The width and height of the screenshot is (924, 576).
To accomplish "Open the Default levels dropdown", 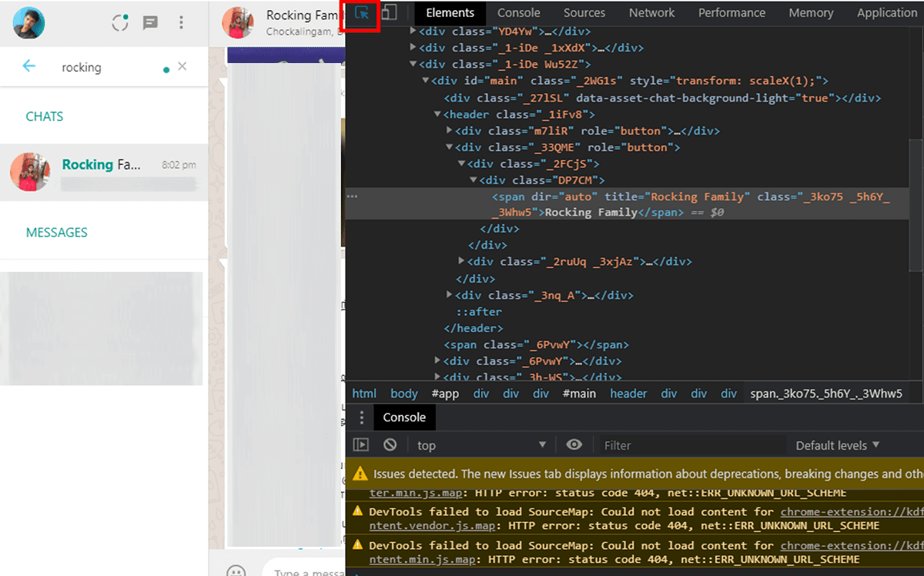I will (838, 445).
